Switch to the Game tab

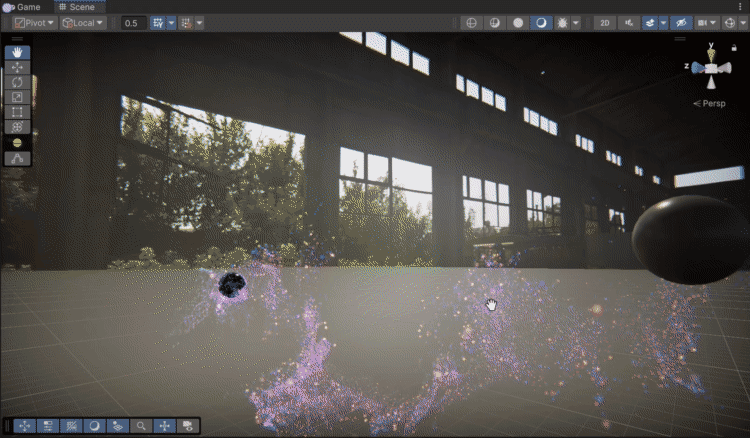[22, 7]
